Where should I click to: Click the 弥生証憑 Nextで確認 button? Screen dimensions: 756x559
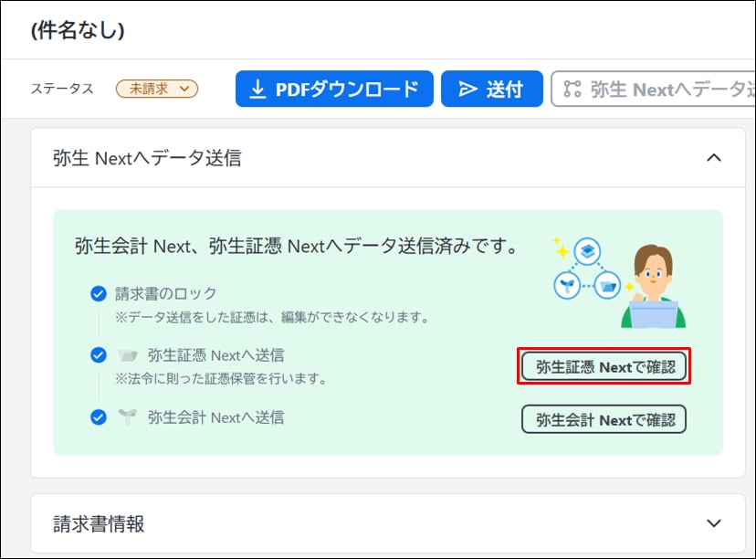coord(604,367)
